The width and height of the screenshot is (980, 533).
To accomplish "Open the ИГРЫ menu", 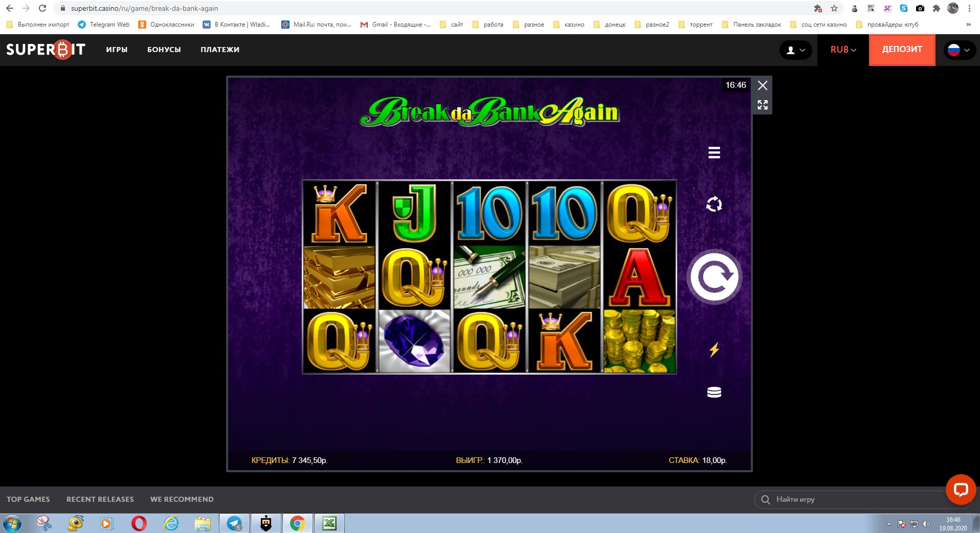I will [x=117, y=50].
